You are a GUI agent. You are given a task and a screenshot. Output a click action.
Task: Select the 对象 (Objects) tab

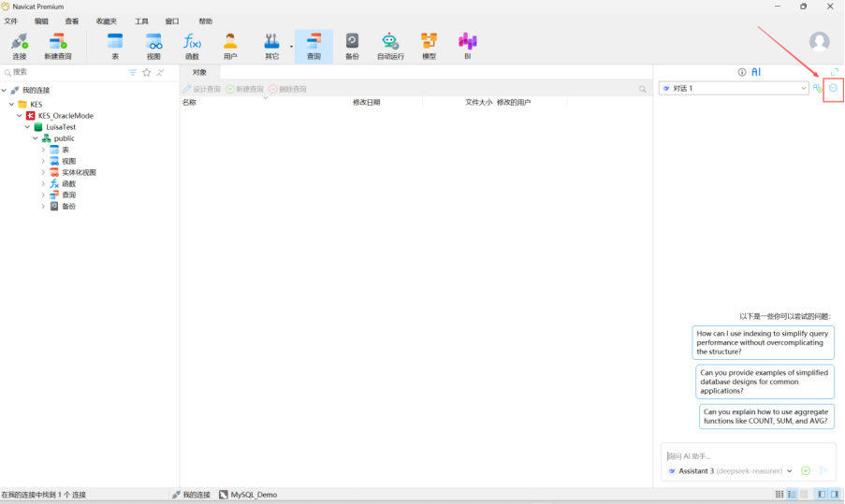(199, 72)
